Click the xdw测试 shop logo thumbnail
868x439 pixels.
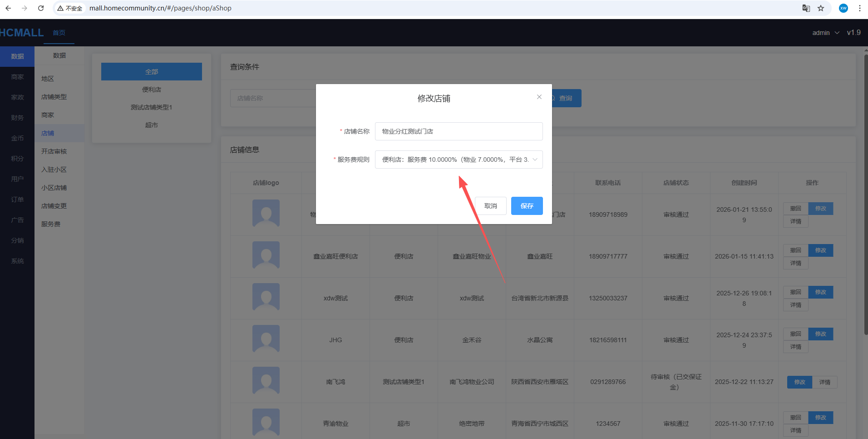(266, 297)
